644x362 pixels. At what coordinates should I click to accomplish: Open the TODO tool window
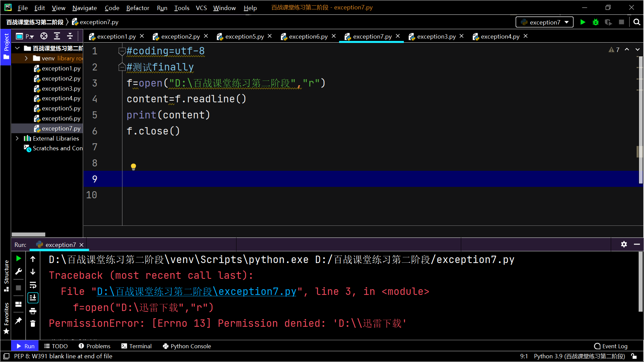[56, 346]
